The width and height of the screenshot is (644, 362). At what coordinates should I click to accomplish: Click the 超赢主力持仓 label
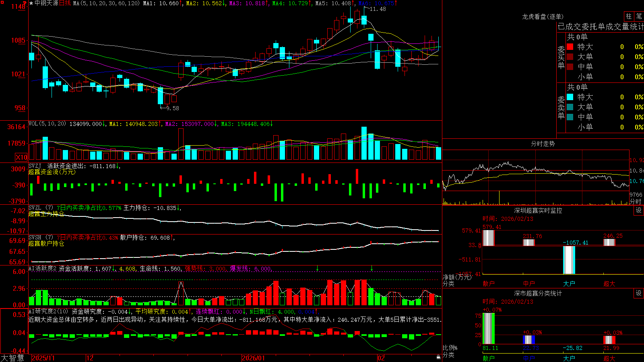pos(46,214)
